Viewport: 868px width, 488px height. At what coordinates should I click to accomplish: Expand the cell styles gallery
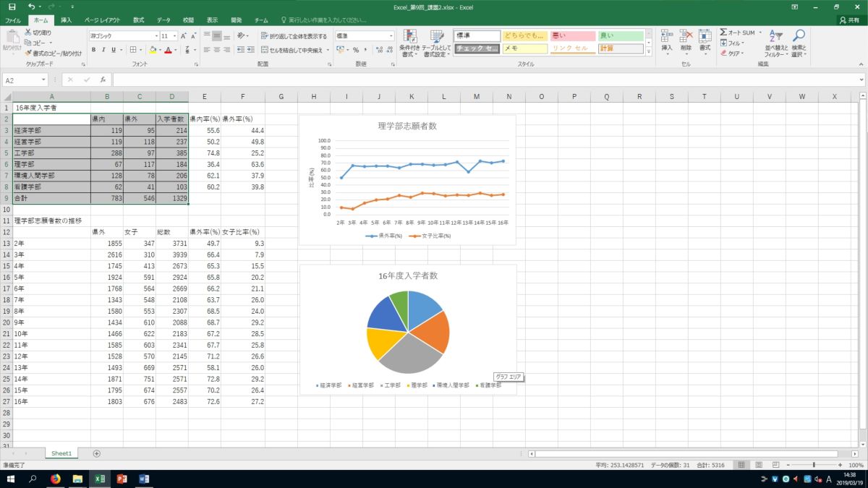coord(649,51)
